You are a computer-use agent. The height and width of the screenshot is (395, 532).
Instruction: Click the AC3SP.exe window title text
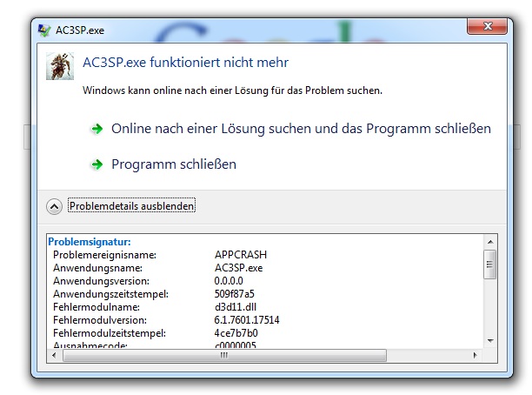(80, 30)
